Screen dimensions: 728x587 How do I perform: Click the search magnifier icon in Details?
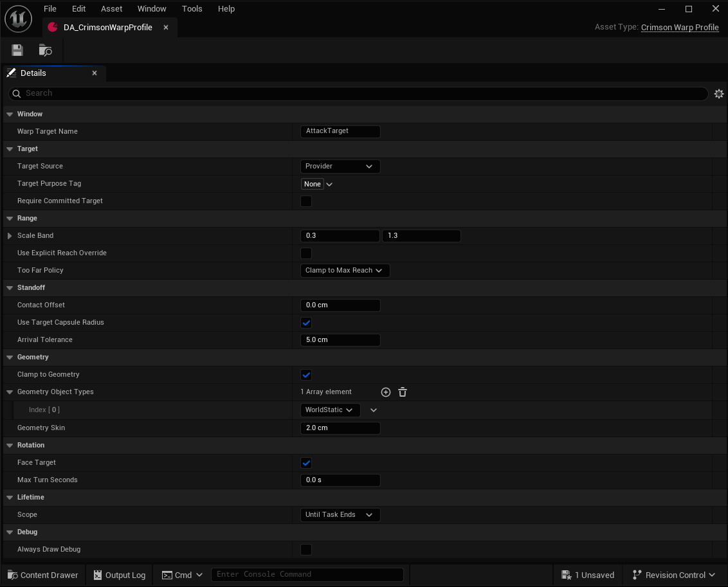pyautogui.click(x=16, y=94)
